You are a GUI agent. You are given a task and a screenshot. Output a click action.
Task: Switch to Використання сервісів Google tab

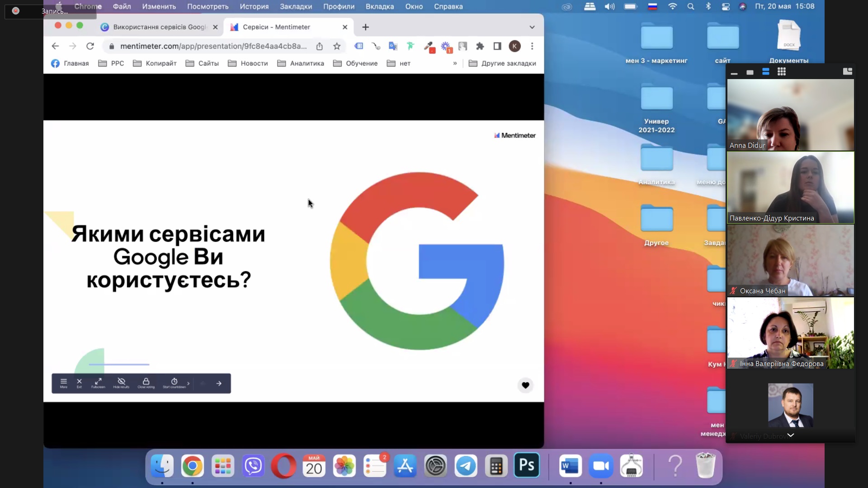tap(158, 27)
